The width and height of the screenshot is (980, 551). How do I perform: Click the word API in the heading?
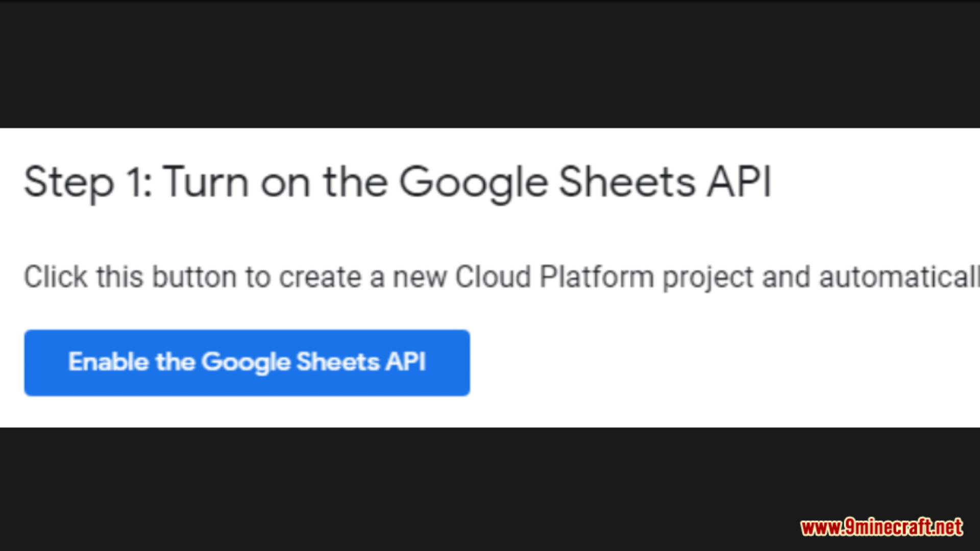coord(739,182)
